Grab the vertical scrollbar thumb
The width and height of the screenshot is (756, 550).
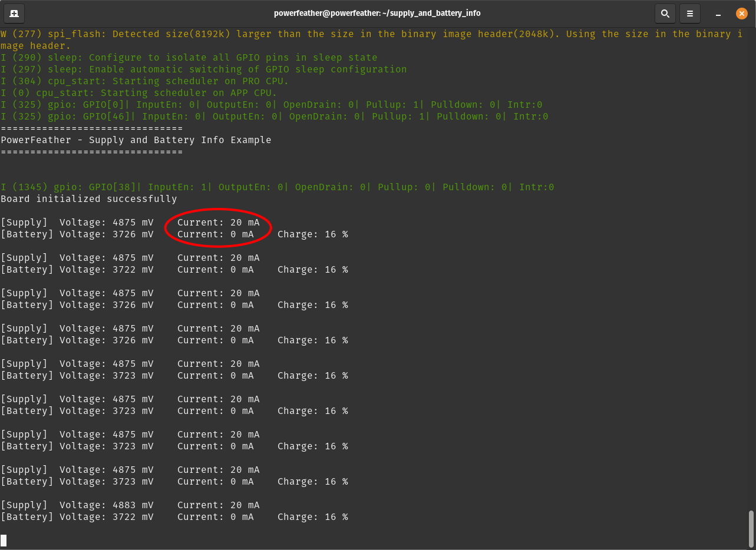pyautogui.click(x=751, y=528)
